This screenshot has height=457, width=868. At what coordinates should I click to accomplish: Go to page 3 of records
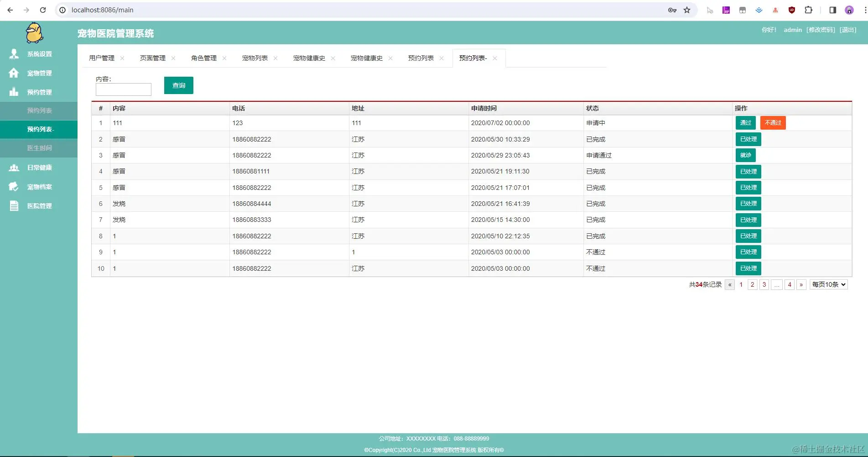click(x=764, y=284)
